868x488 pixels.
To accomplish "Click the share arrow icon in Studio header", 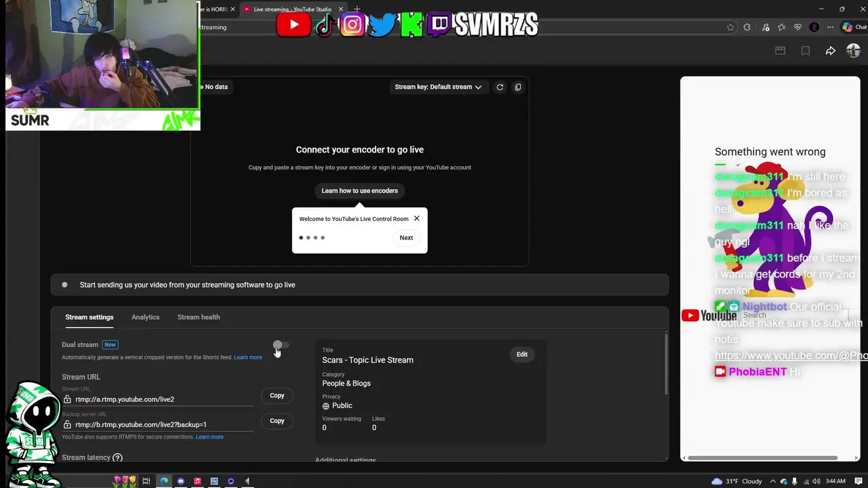I will point(831,51).
